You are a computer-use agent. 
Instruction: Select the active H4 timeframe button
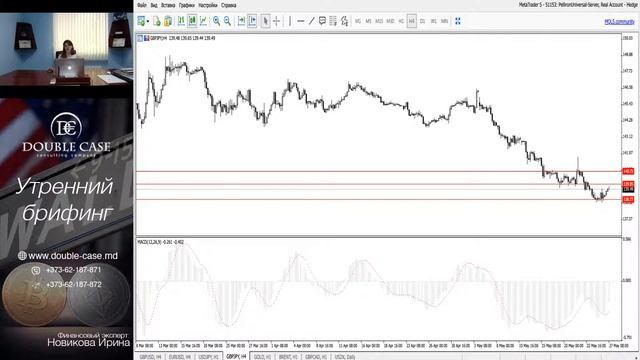[412, 21]
